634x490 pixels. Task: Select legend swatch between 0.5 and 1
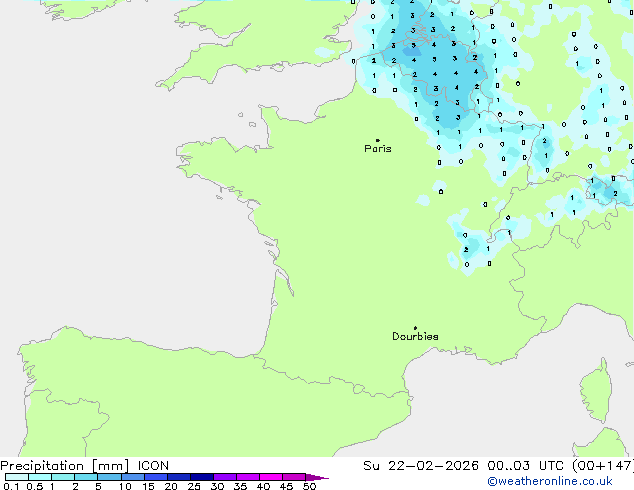click(x=40, y=477)
